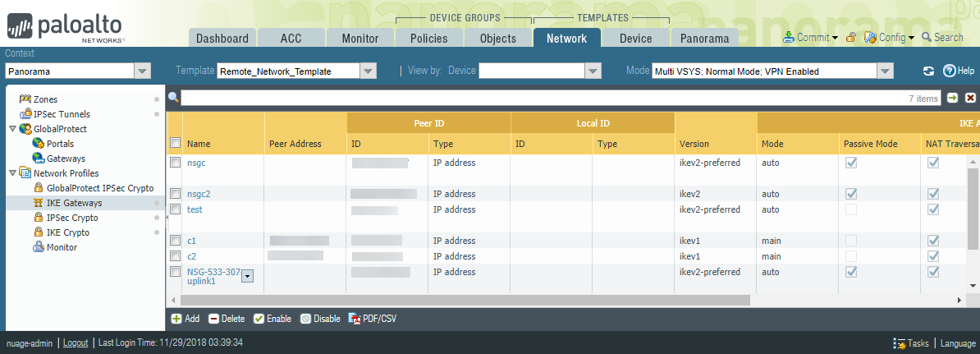Click the Enable button
The image size is (980, 354).
[272, 319]
